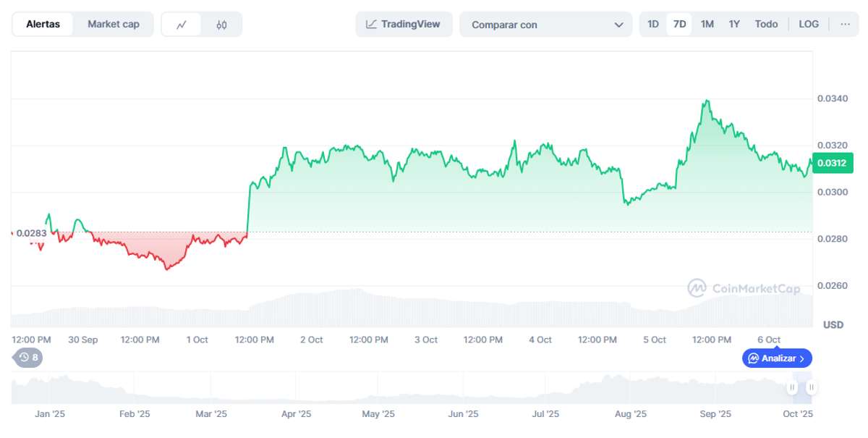This screenshot has width=868, height=438.
Task: Click the 0.0280 axis label
Action: click(x=832, y=239)
